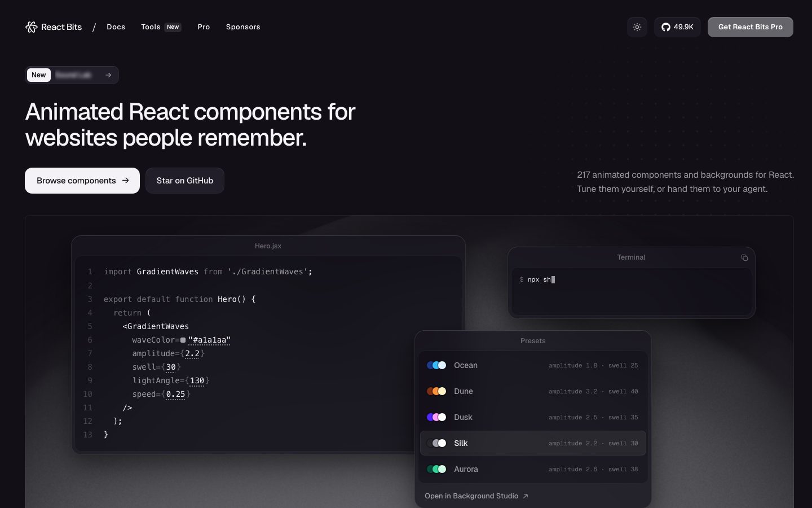Click the React Bits logo icon
The image size is (812, 508).
tap(32, 27)
